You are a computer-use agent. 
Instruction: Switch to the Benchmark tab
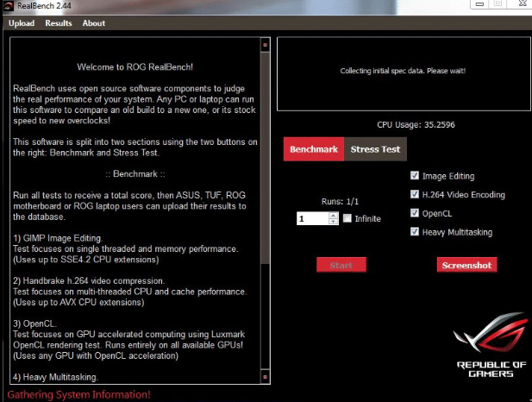314,149
